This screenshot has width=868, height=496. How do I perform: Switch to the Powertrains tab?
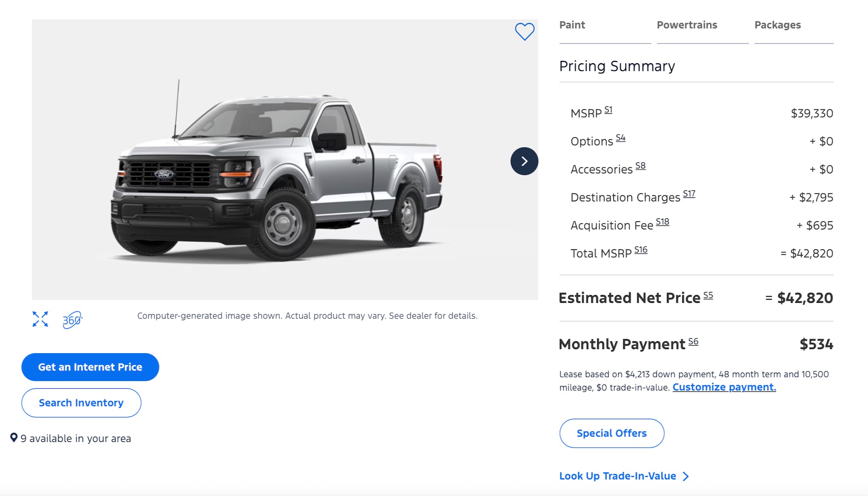click(687, 25)
